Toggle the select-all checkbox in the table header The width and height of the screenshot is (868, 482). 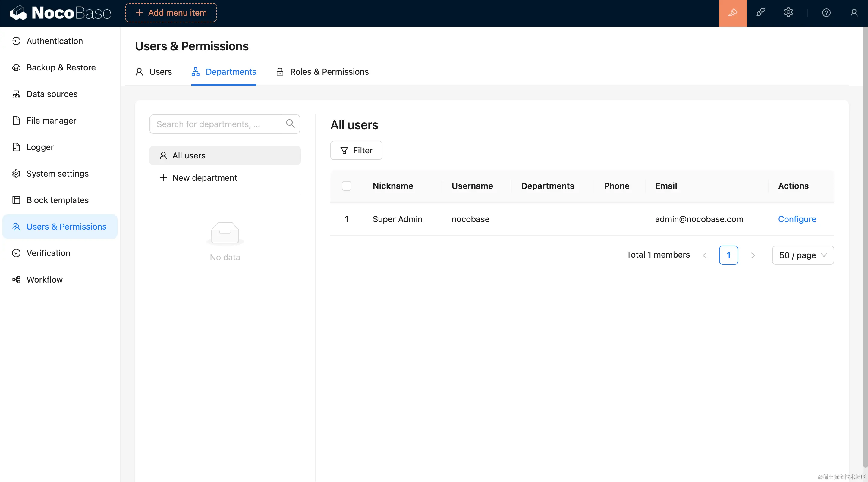[346, 186]
